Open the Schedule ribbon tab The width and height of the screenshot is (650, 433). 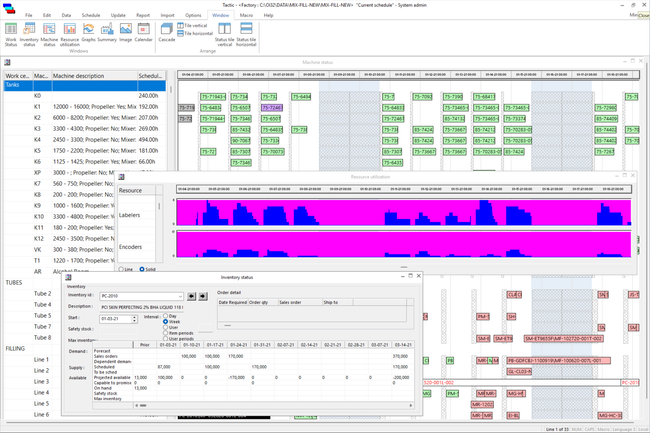pyautogui.click(x=90, y=16)
